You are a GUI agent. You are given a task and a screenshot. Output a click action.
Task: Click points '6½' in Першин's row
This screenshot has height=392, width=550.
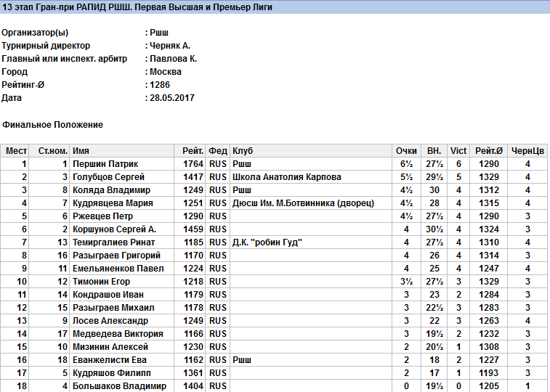click(x=406, y=163)
